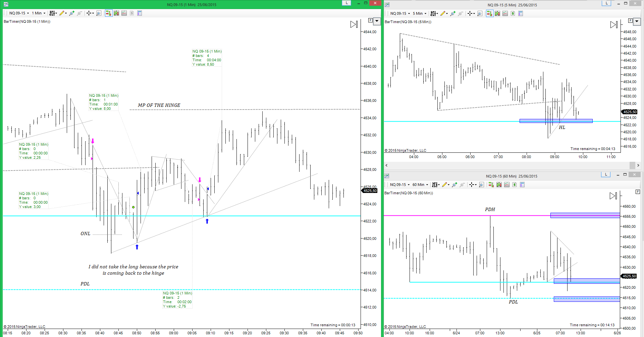This screenshot has height=337, width=644.
Task: Select crosshair cursor in 60 Min chart
Action: [x=472, y=185]
